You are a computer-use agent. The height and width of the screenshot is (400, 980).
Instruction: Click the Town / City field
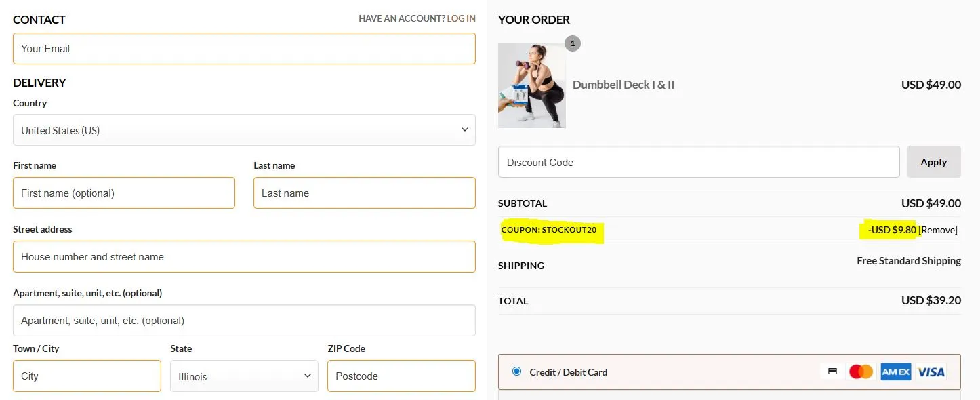86,376
